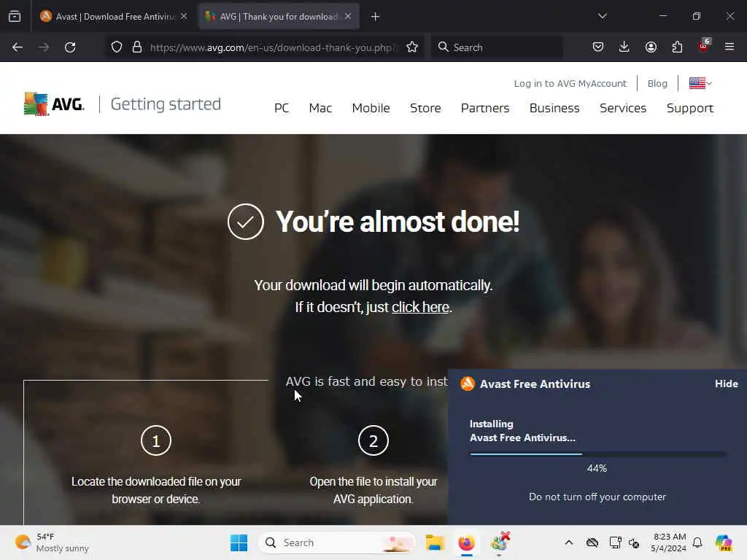Select the AVG Thank you for download tab
Image resolution: width=747 pixels, height=560 pixels.
(x=279, y=16)
